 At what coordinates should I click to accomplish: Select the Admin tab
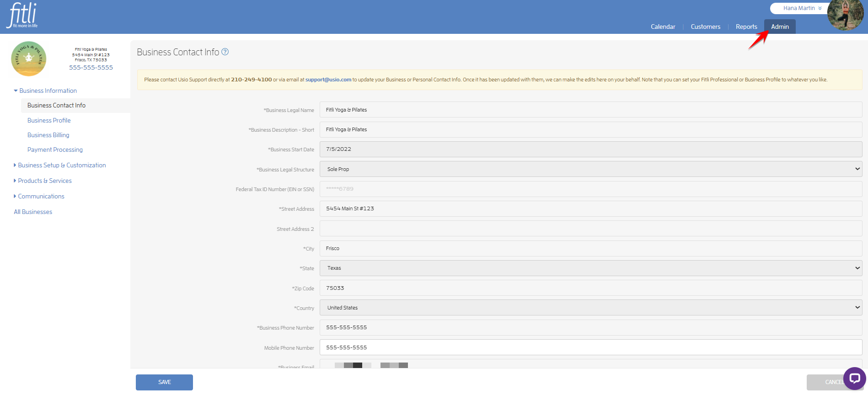(780, 27)
